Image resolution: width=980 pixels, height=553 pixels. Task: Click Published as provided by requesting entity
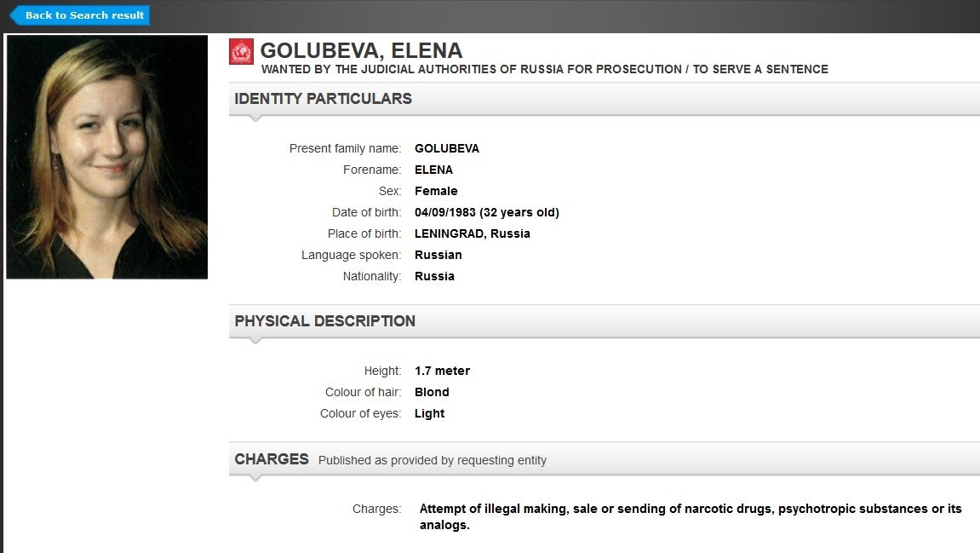click(433, 460)
